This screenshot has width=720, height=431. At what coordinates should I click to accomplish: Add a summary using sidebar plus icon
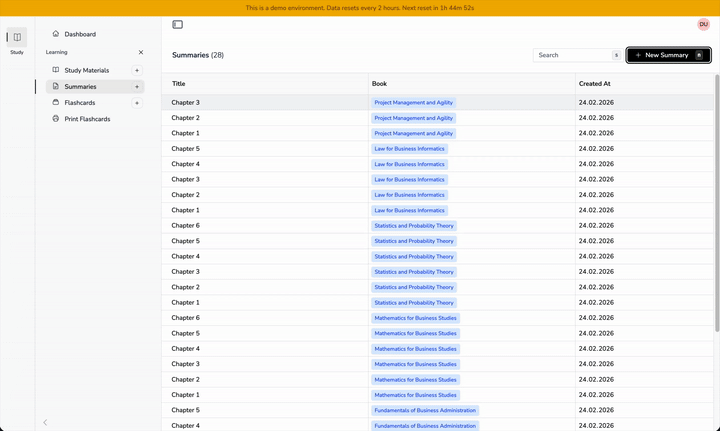[x=137, y=87]
